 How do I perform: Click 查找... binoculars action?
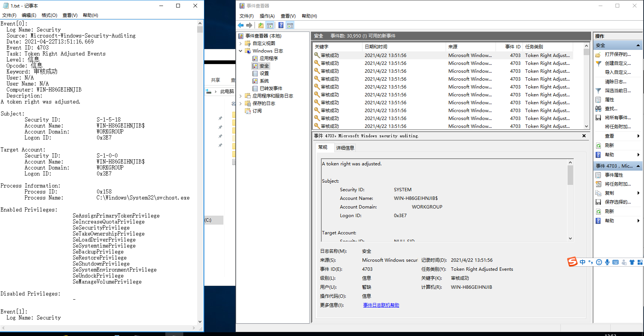tap(611, 109)
